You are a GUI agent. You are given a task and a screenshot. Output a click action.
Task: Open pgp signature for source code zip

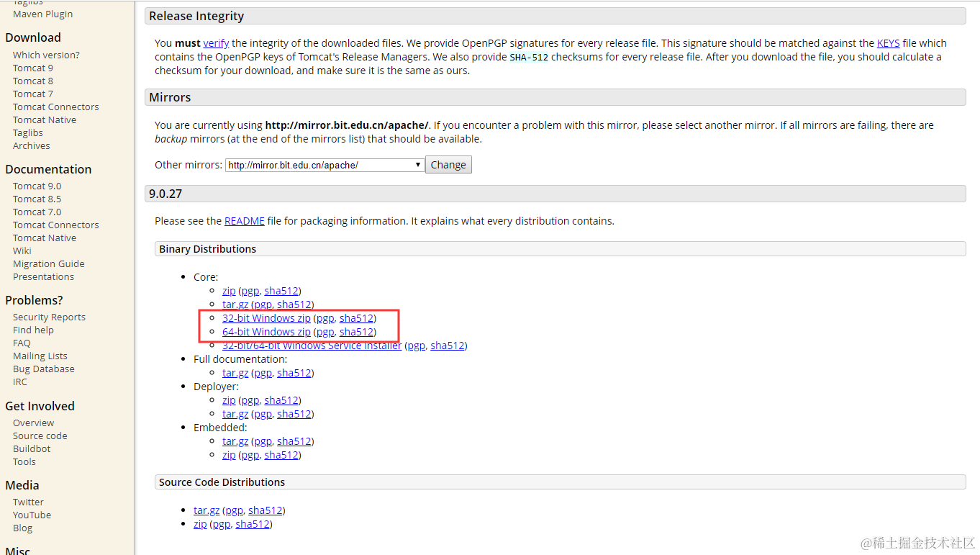(222, 524)
